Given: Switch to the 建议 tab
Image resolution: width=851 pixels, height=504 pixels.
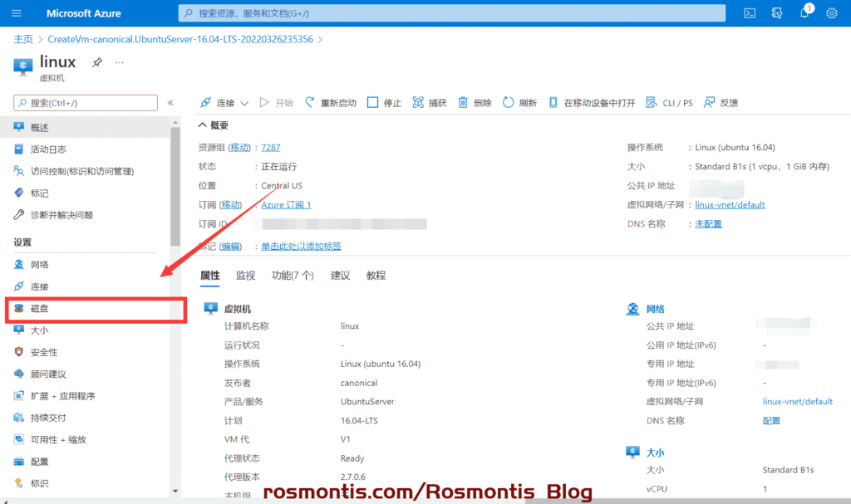Looking at the screenshot, I should coord(340,276).
